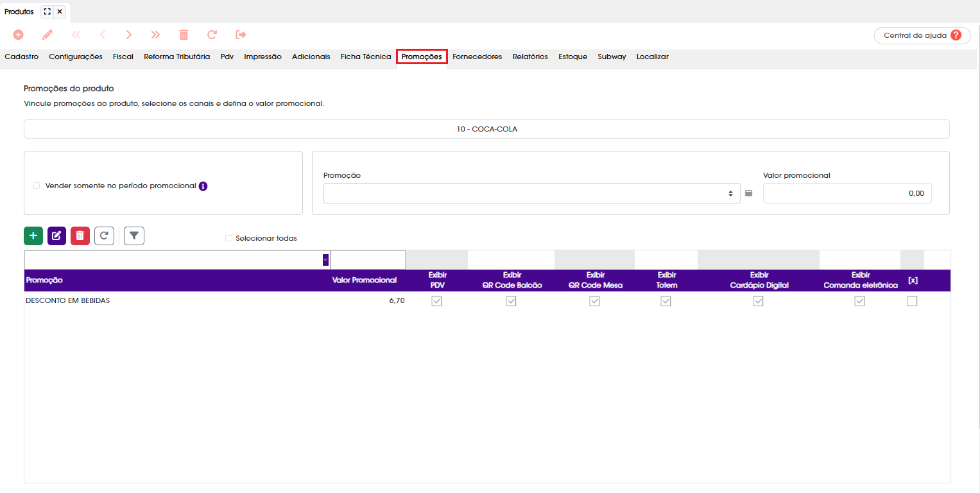The image size is (980, 493).
Task: Click the Promoção grid filter text field
Action: click(173, 260)
